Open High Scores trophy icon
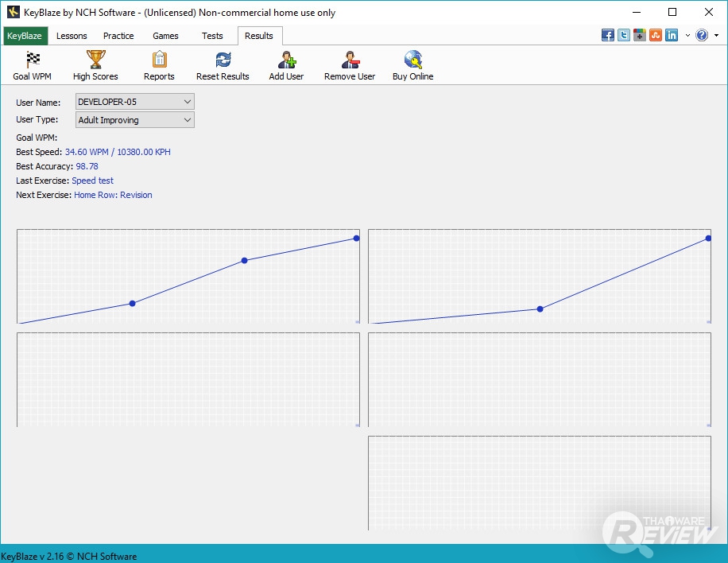This screenshot has height=563, width=728. tap(95, 65)
